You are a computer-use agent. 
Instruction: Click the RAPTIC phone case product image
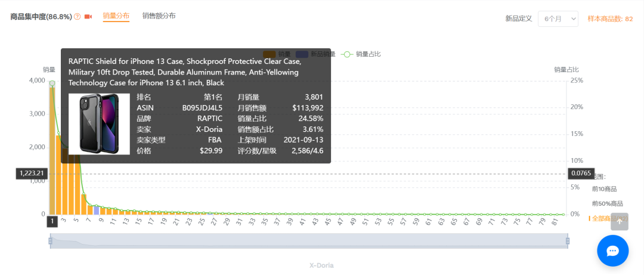point(99,124)
